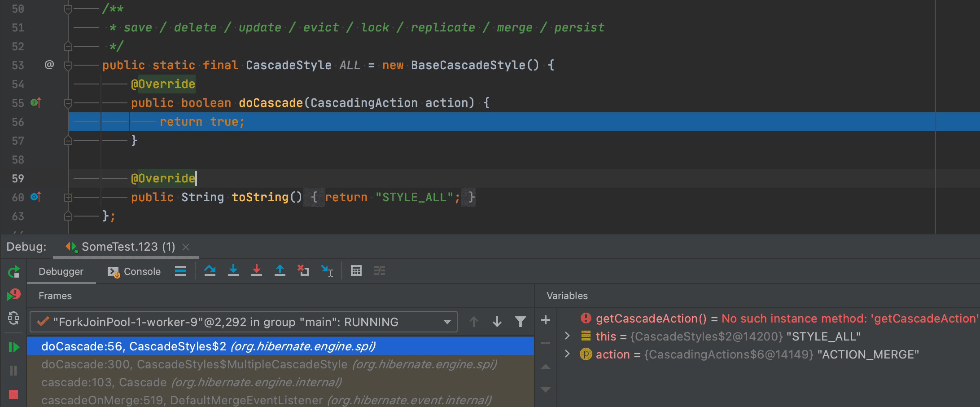Click the Step Over icon
This screenshot has width=980, height=407.
(210, 271)
